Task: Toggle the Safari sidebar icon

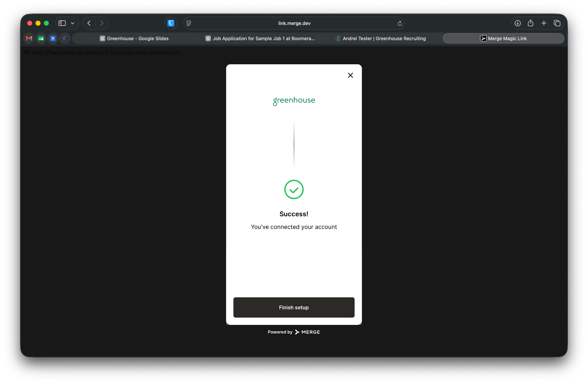Action: click(62, 23)
